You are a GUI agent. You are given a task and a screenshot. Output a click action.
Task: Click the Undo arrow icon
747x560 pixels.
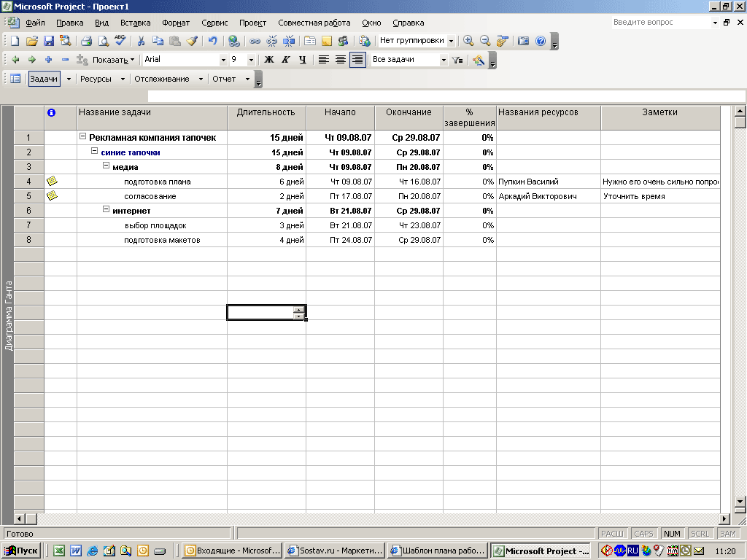pos(212,41)
